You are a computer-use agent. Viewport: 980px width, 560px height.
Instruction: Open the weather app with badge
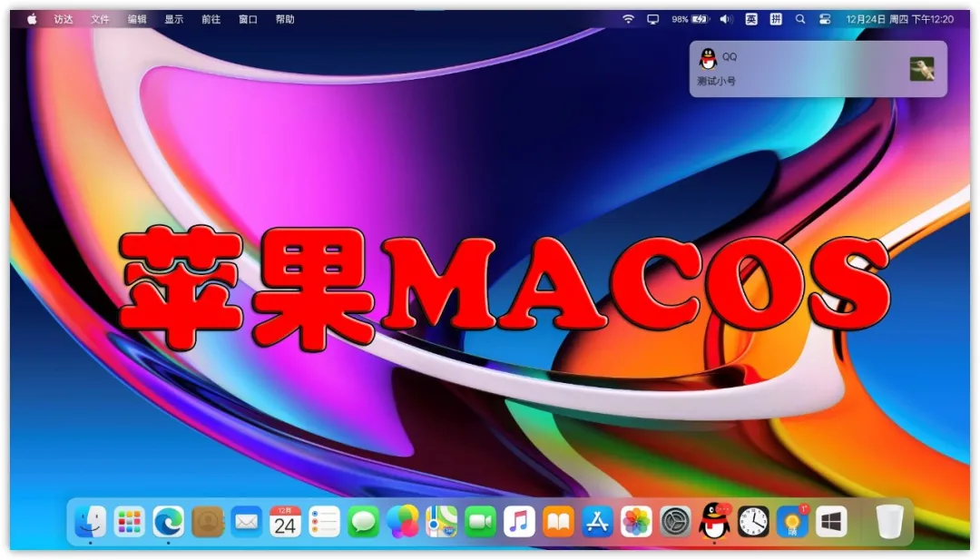pos(792,521)
